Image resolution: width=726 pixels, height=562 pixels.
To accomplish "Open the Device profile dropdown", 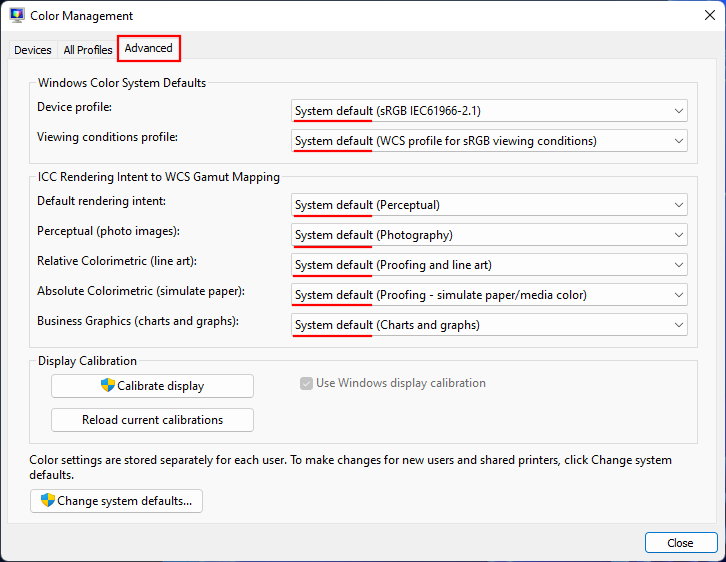I will (x=489, y=111).
